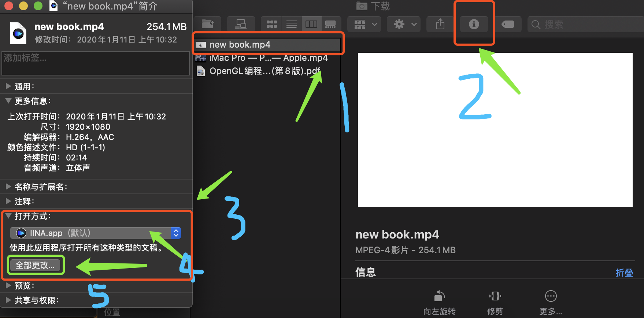Click the file icon in the info window header

click(18, 33)
